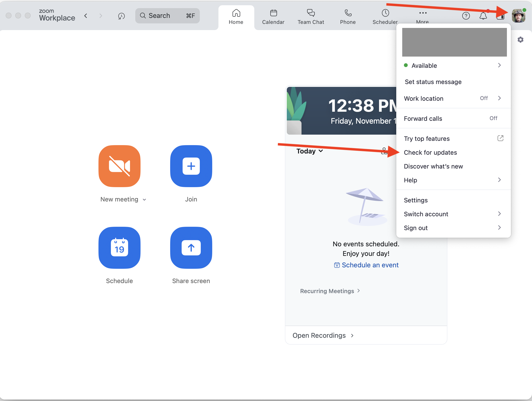The height and width of the screenshot is (401, 532).
Task: Open the history clock icon
Action: coord(121,16)
